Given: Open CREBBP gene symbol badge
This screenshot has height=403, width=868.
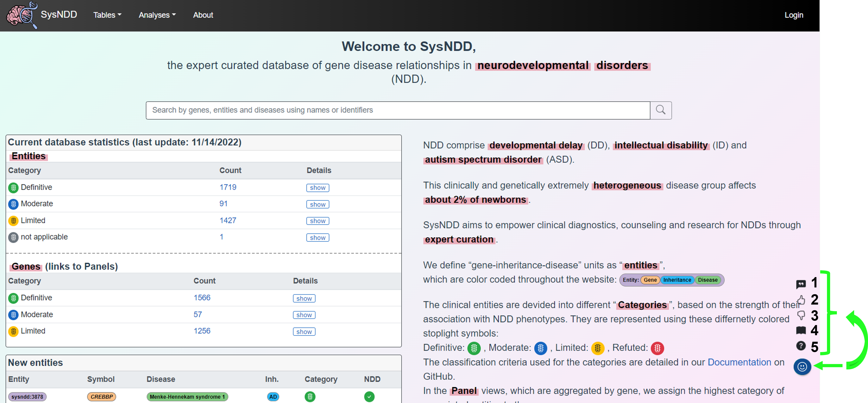Looking at the screenshot, I should pos(102,397).
